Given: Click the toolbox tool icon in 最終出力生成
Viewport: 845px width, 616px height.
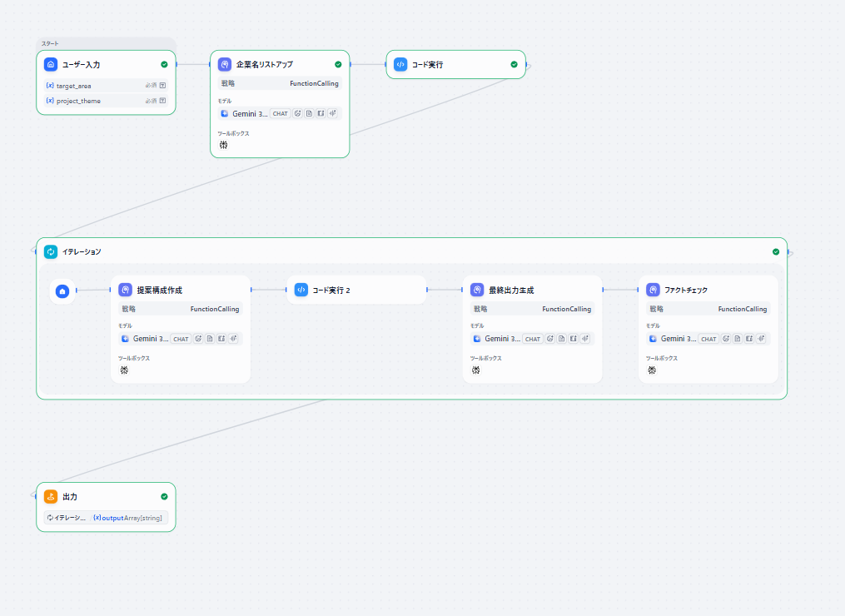Looking at the screenshot, I should pyautogui.click(x=476, y=370).
